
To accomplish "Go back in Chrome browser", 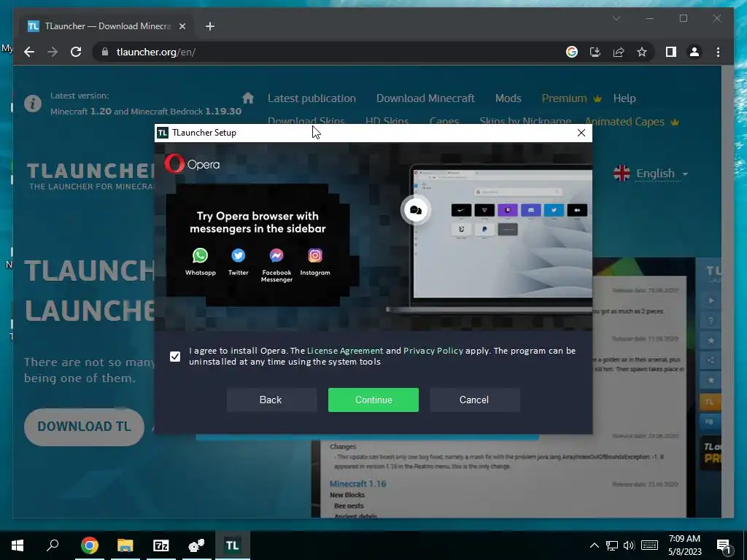I will (x=29, y=52).
